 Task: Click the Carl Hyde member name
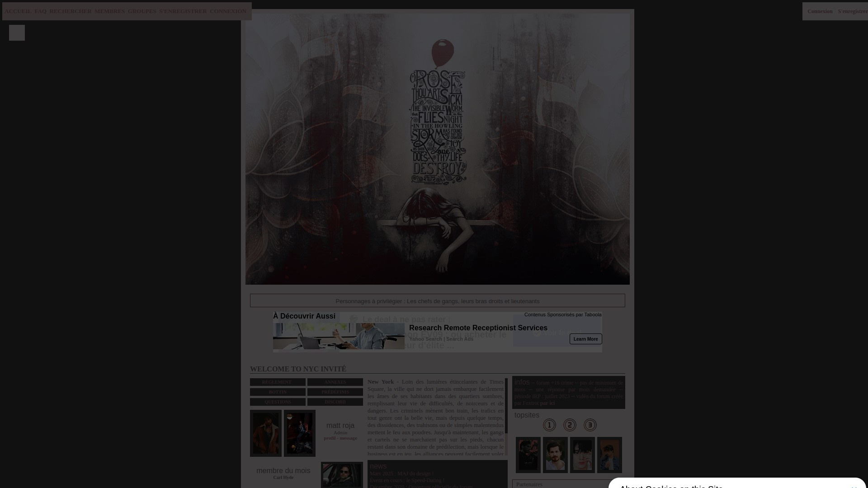(x=283, y=478)
